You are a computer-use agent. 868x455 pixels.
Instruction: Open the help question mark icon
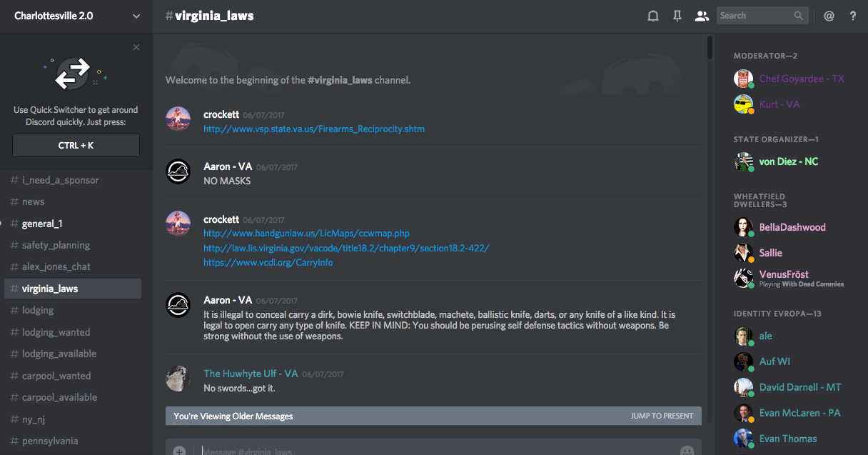pyautogui.click(x=852, y=16)
